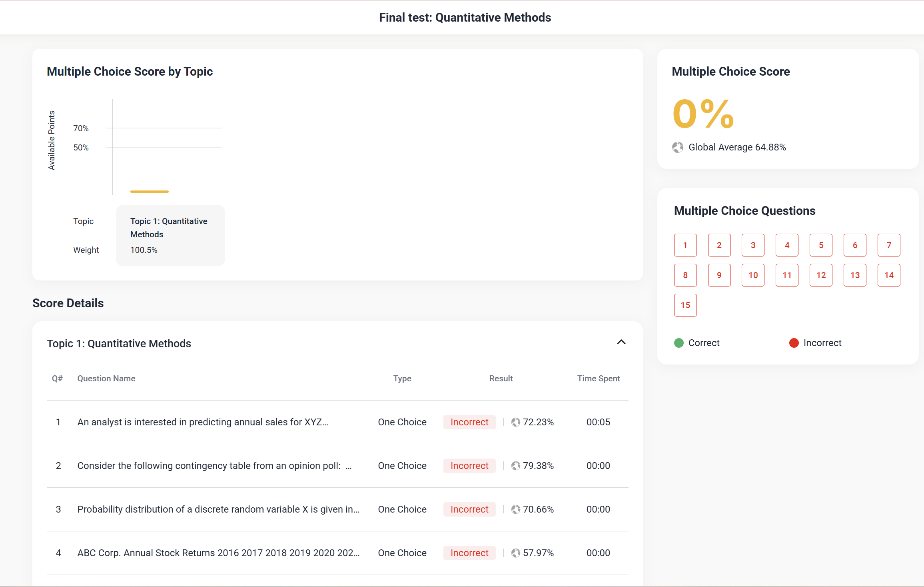Click the Result column header
924x587 pixels.
(x=501, y=379)
